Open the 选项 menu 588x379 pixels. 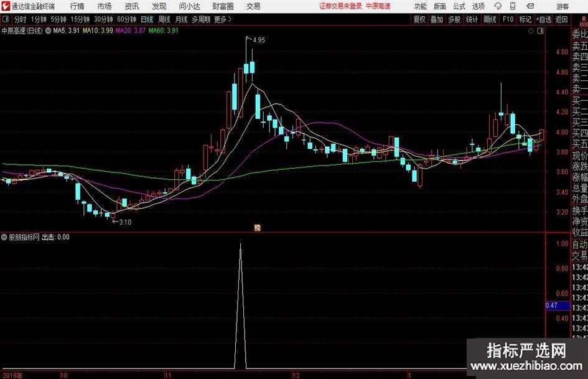(x=478, y=6)
